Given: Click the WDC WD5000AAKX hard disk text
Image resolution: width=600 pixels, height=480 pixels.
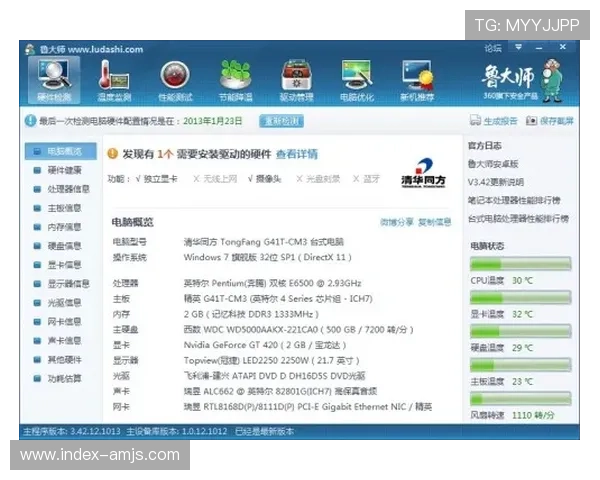Looking at the screenshot, I should tap(298, 330).
